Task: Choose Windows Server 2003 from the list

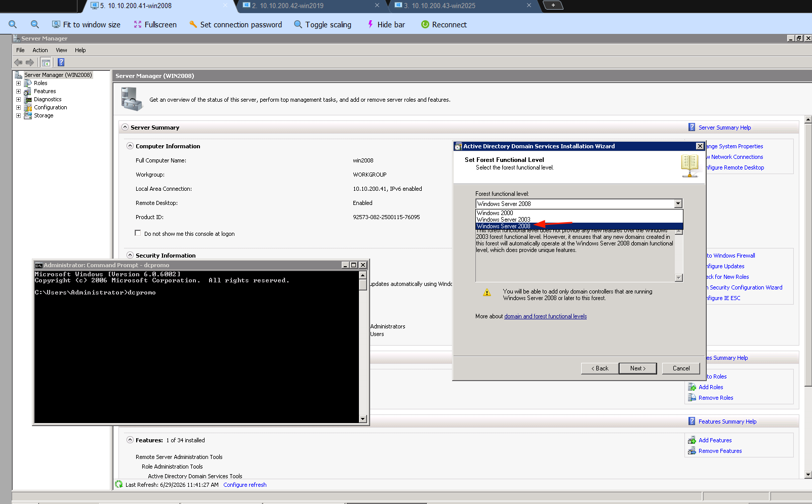Action: [x=579, y=220]
